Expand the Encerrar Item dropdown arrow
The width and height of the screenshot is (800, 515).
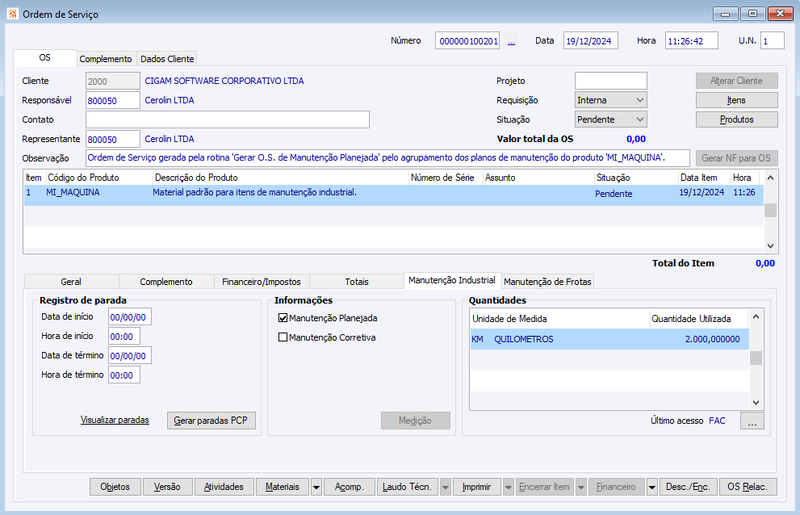coord(581,487)
